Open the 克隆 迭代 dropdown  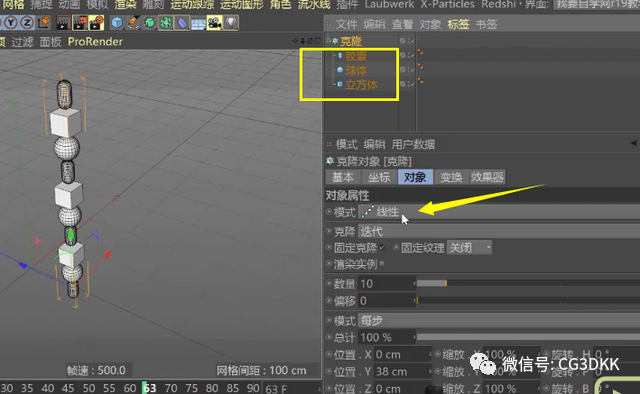(x=499, y=232)
